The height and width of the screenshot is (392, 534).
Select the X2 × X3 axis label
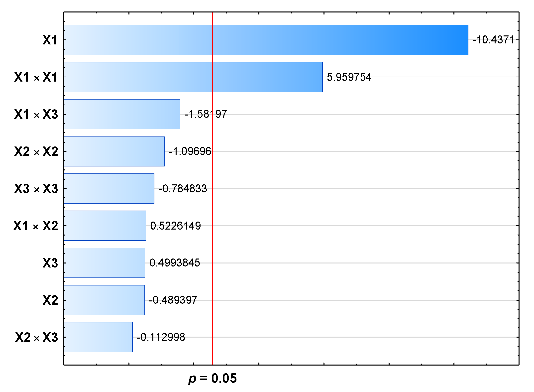click(36, 337)
